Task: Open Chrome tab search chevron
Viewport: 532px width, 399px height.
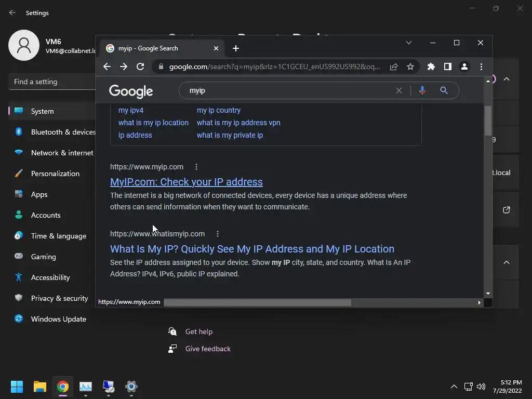Action: [x=409, y=43]
